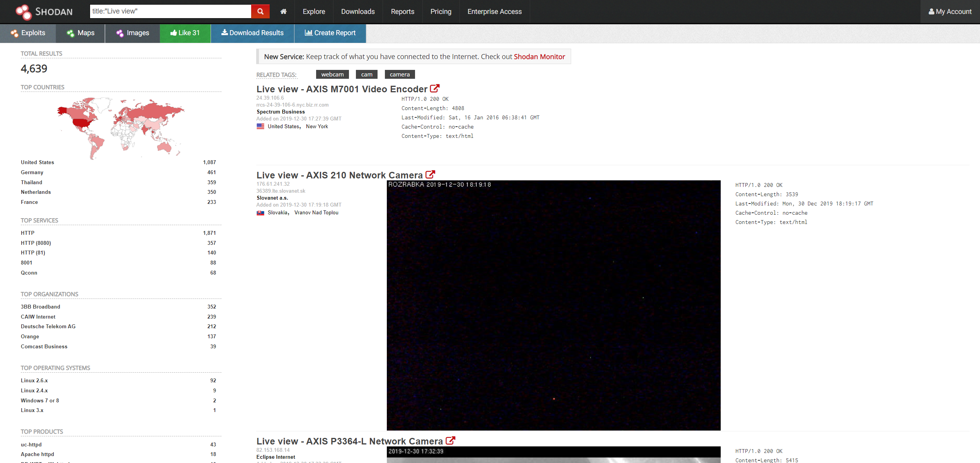Filter results by Vranov Nad Toplou
The height and width of the screenshot is (463, 980).
point(316,212)
